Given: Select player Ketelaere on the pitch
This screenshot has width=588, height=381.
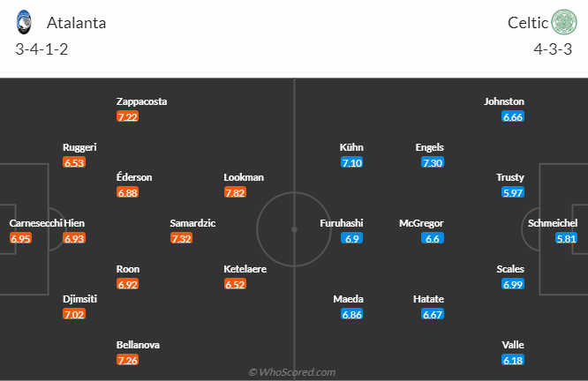Looking at the screenshot, I should click(244, 269).
